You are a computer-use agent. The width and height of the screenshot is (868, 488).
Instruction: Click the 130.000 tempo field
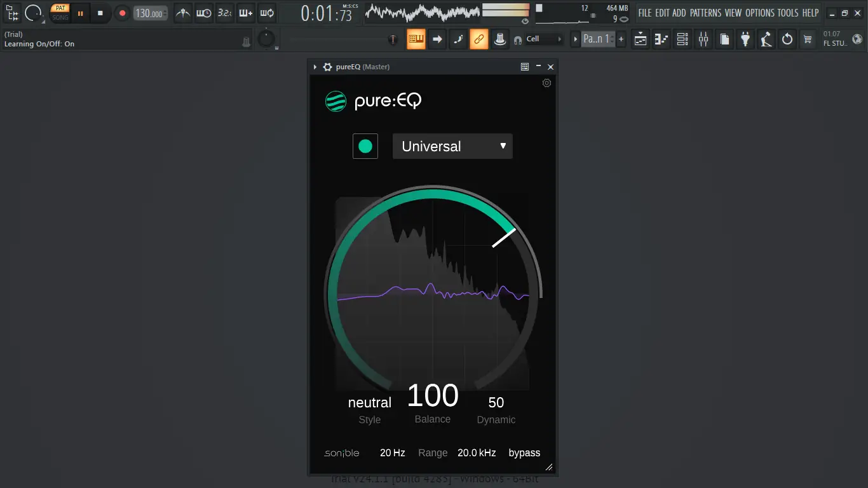[151, 13]
